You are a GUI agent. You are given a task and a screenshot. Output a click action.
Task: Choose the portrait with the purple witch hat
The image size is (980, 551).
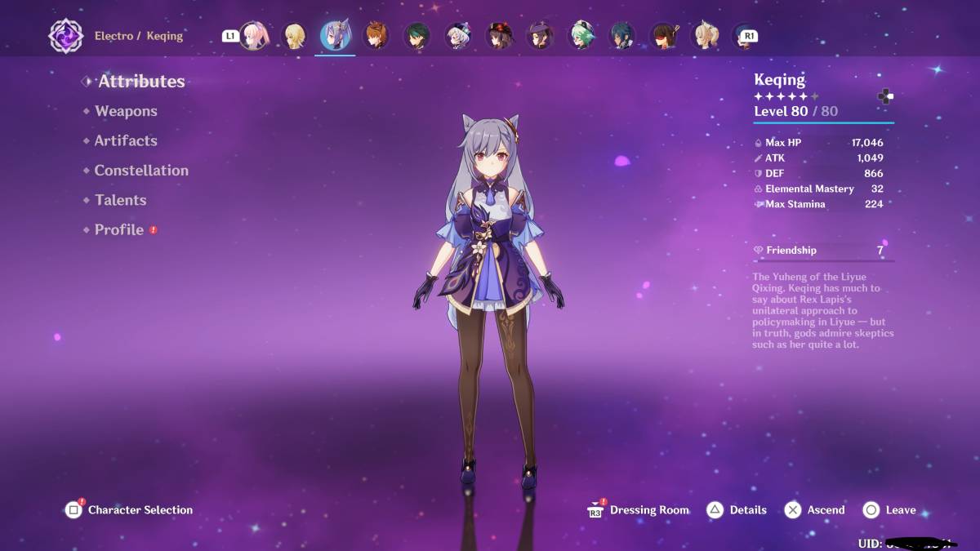540,36
